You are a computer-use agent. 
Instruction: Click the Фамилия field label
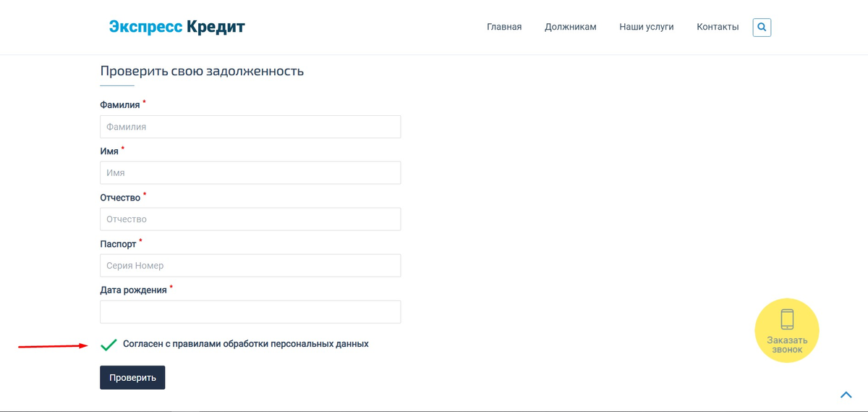(x=119, y=106)
